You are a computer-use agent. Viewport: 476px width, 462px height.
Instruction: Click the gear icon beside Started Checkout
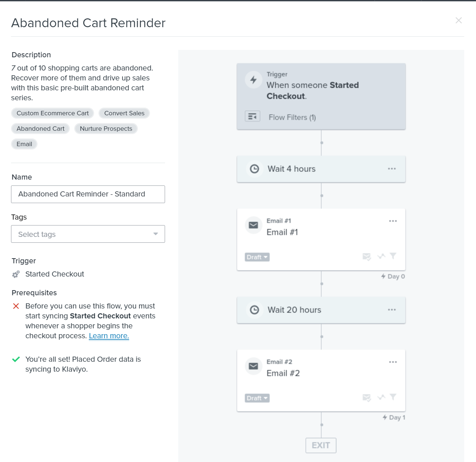tap(15, 274)
